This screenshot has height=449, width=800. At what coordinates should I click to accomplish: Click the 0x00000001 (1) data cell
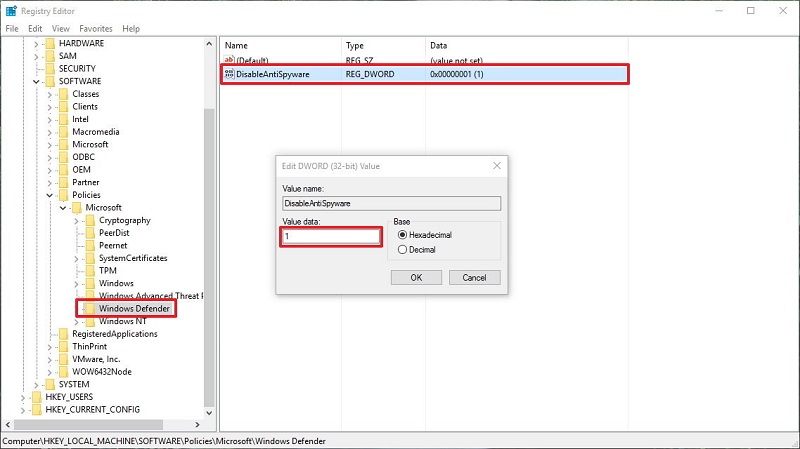tap(457, 74)
